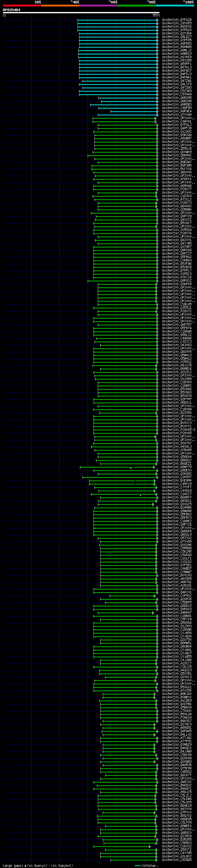Click the purple ~60% identity legend segment

(99, 6)
